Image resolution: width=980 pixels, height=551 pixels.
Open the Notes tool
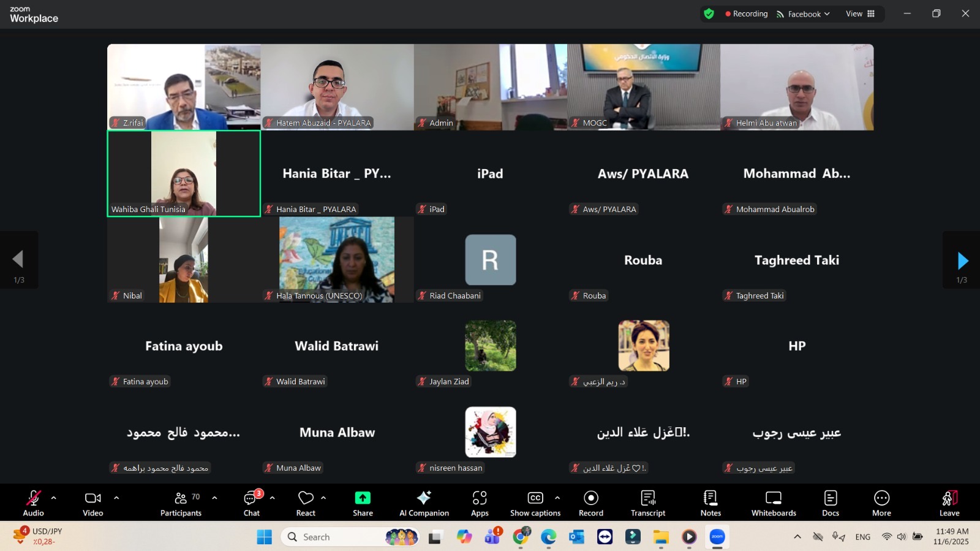coord(710,503)
